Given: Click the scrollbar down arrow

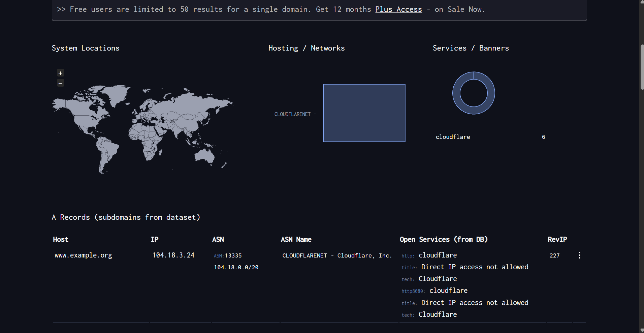Looking at the screenshot, I should click(642, 330).
